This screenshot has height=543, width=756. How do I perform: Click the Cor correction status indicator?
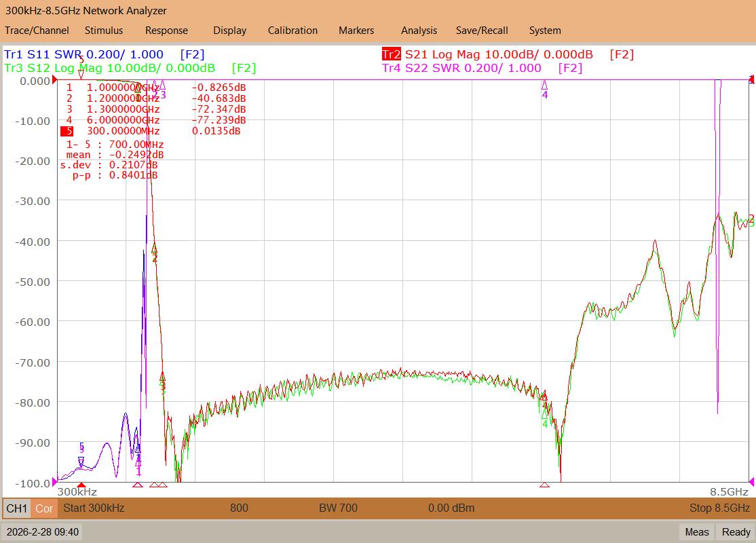tap(44, 508)
